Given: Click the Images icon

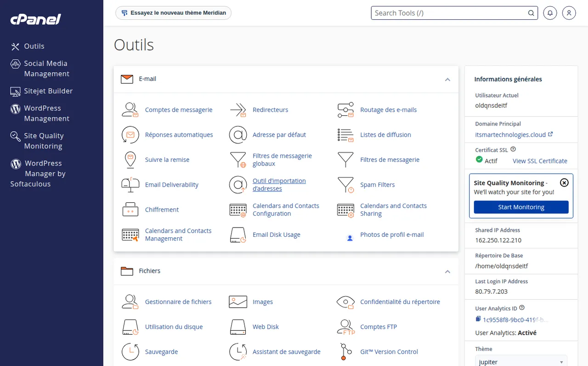Looking at the screenshot, I should pos(238,302).
